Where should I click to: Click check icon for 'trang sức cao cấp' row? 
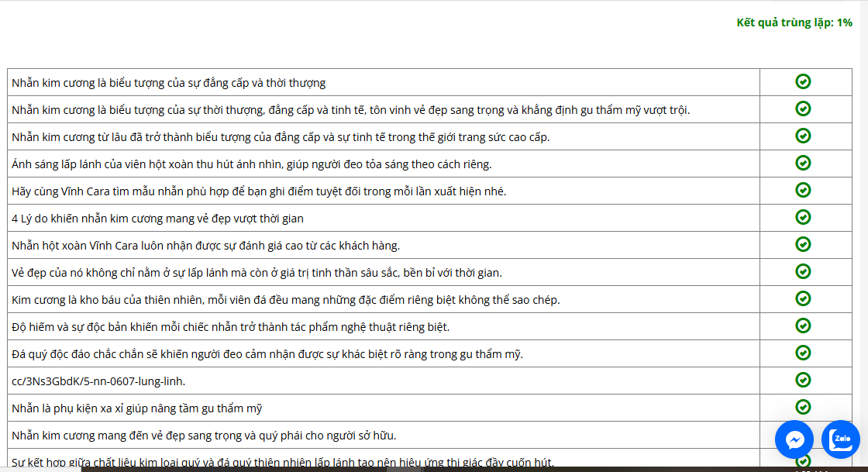coord(803,136)
